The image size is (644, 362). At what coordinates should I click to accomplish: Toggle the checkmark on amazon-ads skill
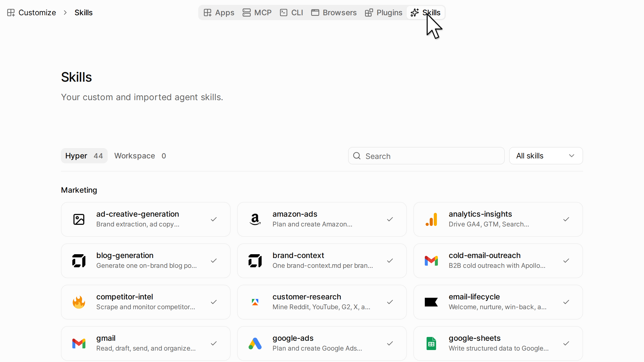(x=390, y=219)
